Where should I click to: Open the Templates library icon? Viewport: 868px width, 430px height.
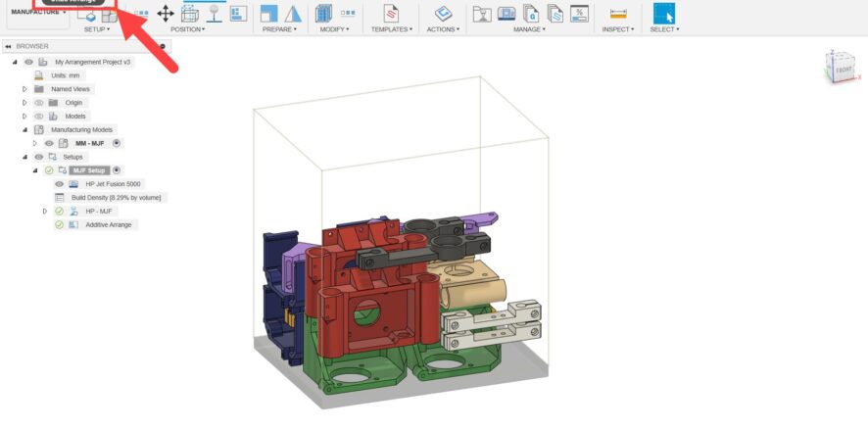pyautogui.click(x=391, y=13)
